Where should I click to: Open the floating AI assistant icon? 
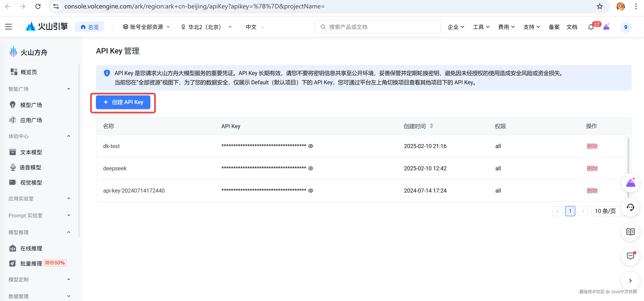[x=630, y=183]
